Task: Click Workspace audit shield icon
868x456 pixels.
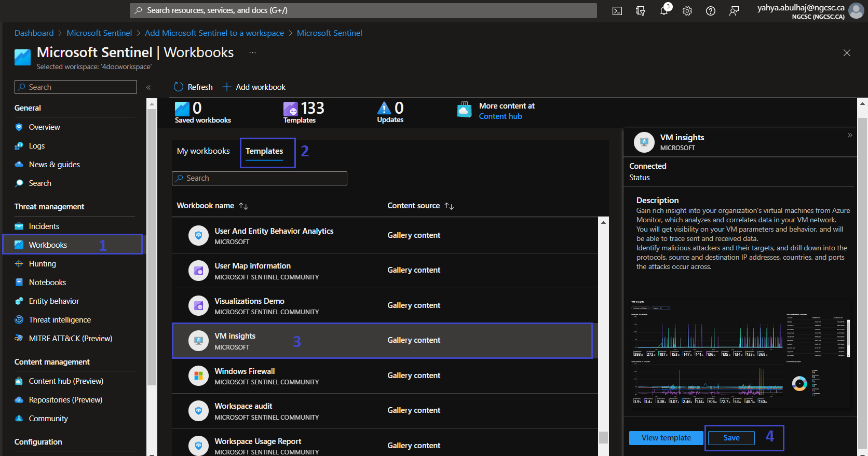Action: [x=198, y=411]
